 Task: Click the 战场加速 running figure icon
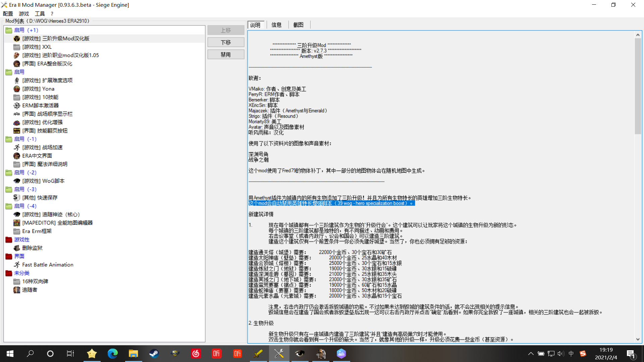[x=16, y=147]
